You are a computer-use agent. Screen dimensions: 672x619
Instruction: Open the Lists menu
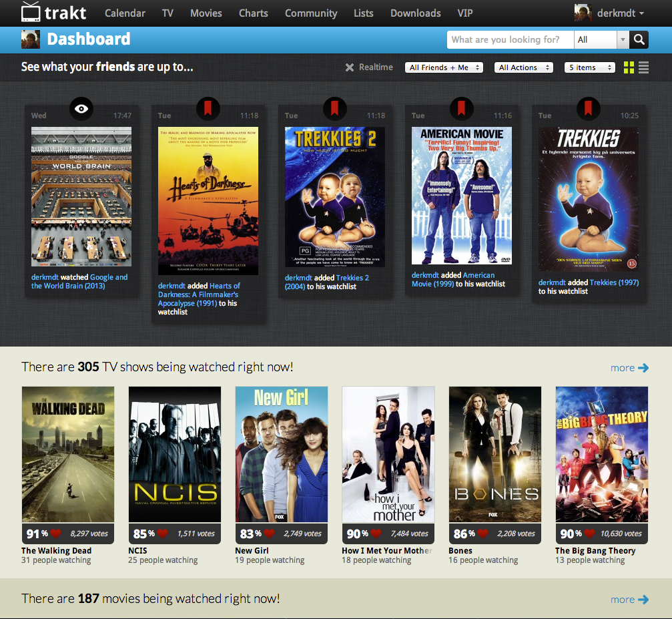tap(364, 13)
